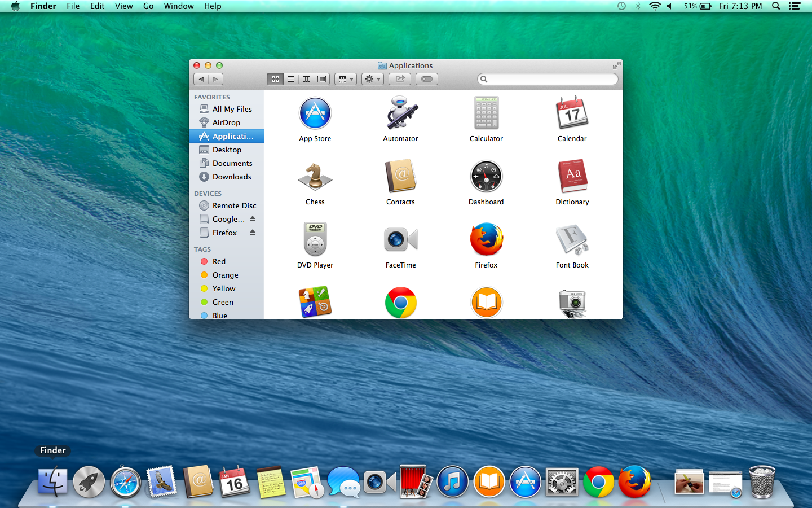Open the Go menu
The image size is (812, 508).
pos(148,6)
